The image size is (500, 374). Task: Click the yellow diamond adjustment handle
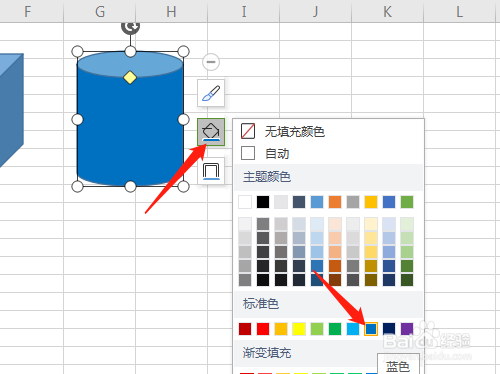point(130,77)
